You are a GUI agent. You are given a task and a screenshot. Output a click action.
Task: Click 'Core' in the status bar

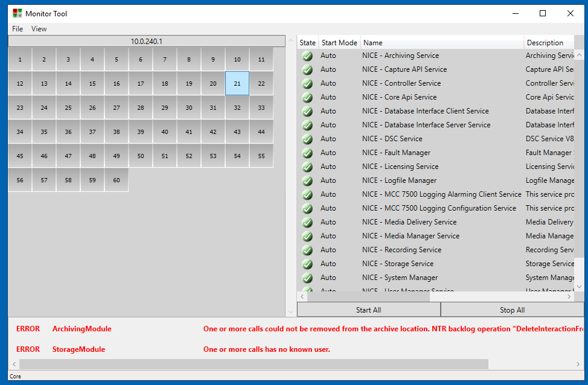click(15, 377)
